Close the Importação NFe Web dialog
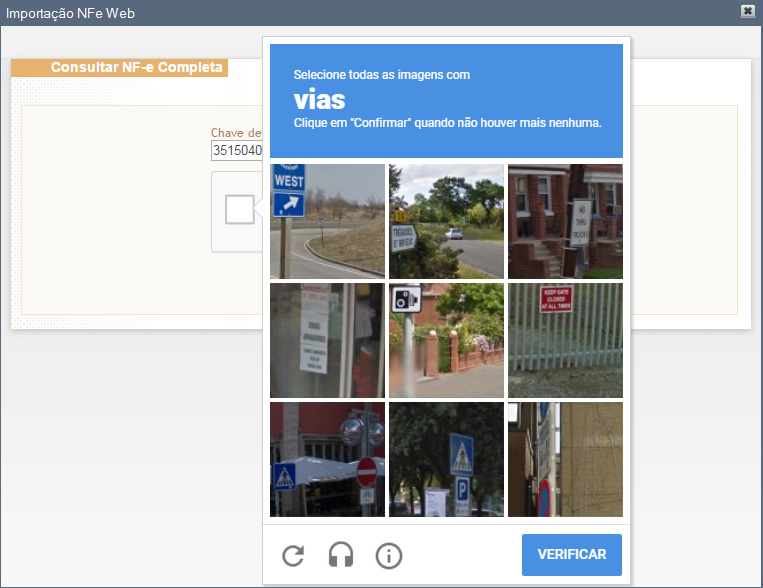 [747, 11]
